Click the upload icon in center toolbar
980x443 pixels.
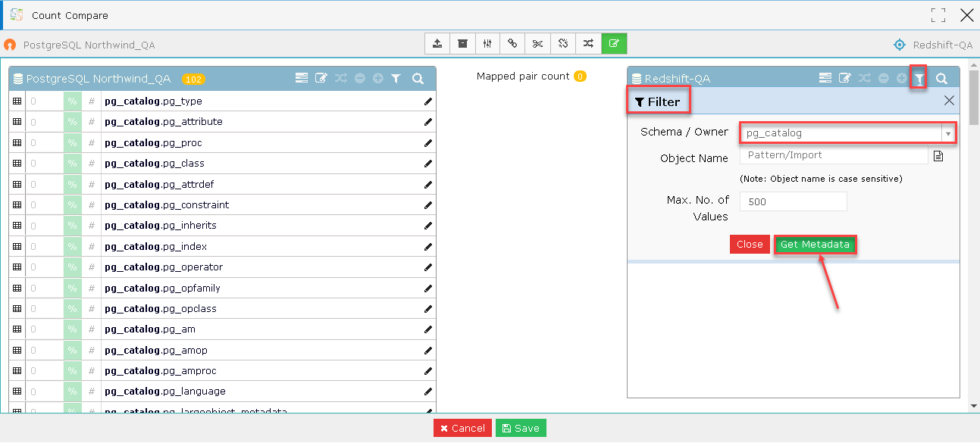[x=437, y=44]
